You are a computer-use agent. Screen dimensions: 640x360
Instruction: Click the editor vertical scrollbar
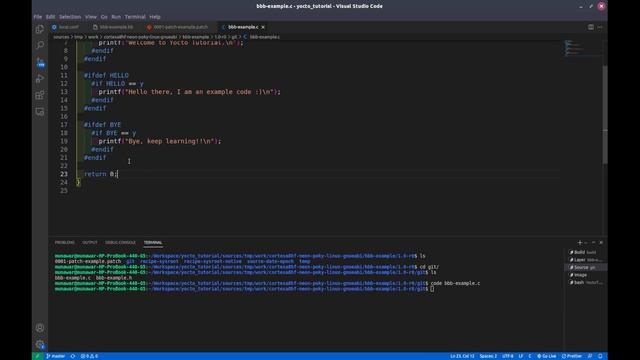point(605,114)
